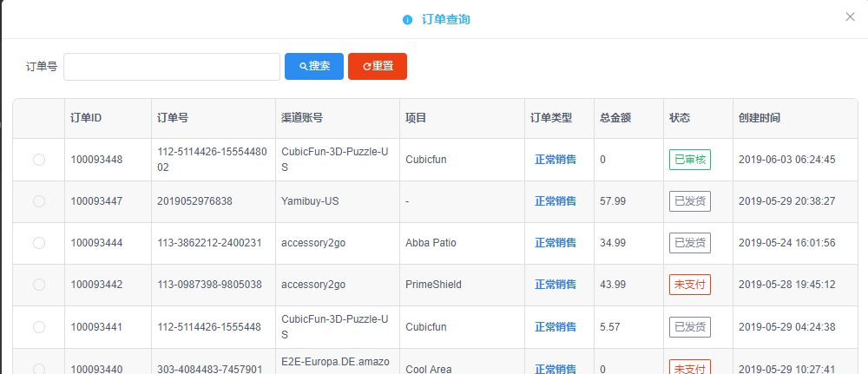868x374 pixels.
Task: Click 未支付 status tag for order 100093442
Action: 690,285
